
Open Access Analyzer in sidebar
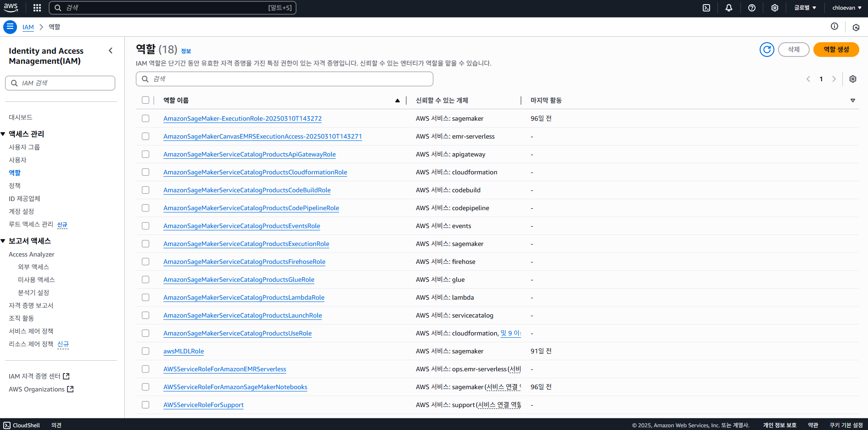click(31, 254)
